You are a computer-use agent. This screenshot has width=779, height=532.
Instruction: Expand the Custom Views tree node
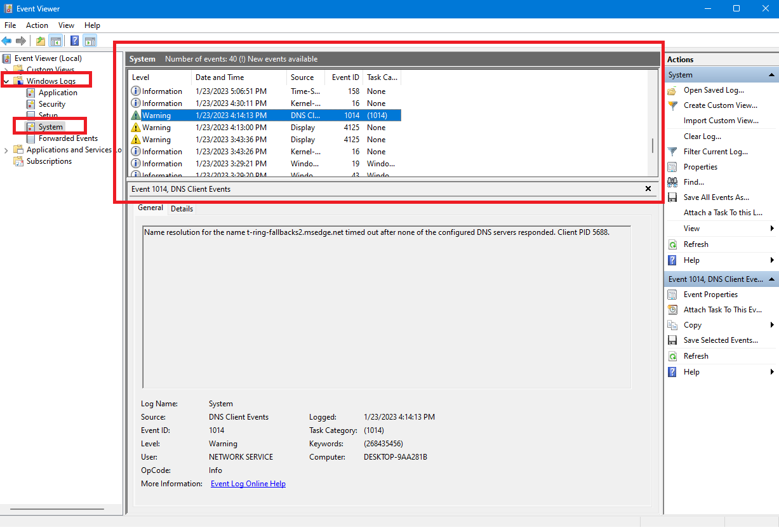point(6,70)
